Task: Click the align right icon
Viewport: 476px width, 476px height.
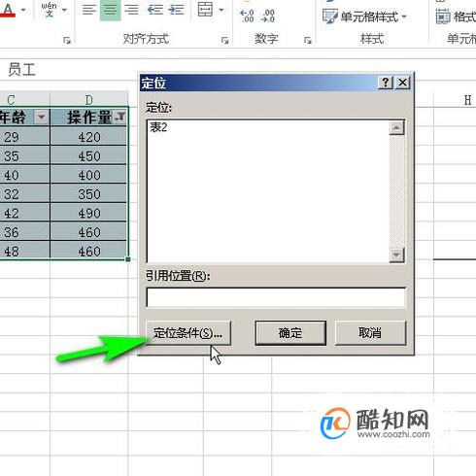Action: click(x=131, y=10)
